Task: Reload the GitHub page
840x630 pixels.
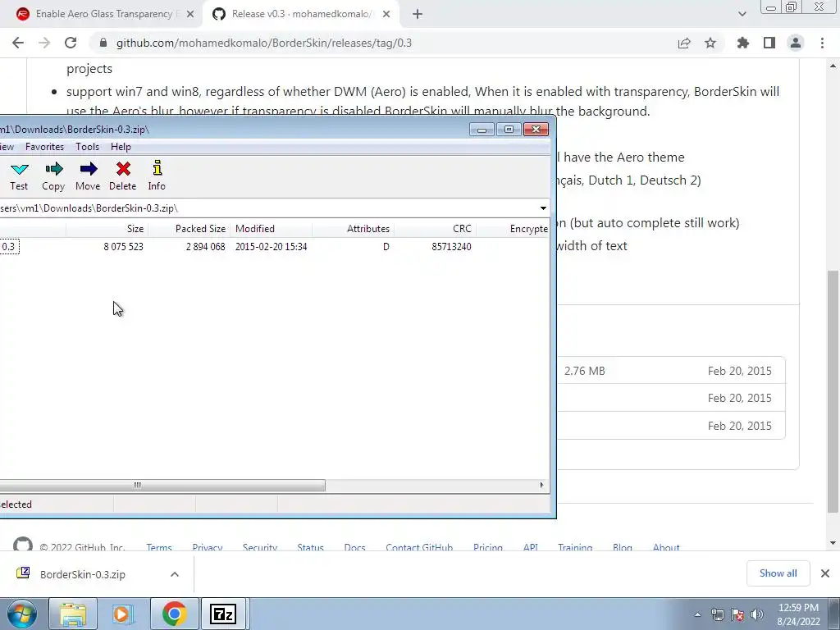Action: point(71,43)
